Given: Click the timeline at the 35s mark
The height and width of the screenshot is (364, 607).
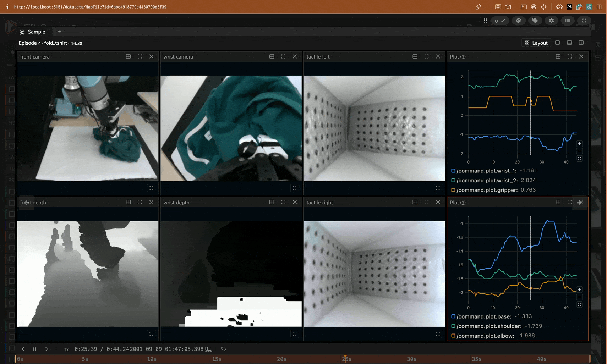Looking at the screenshot, I should (477, 359).
